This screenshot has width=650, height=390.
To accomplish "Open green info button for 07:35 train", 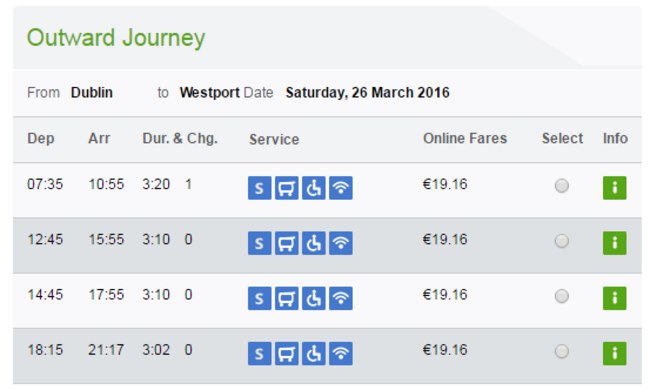I will click(614, 188).
